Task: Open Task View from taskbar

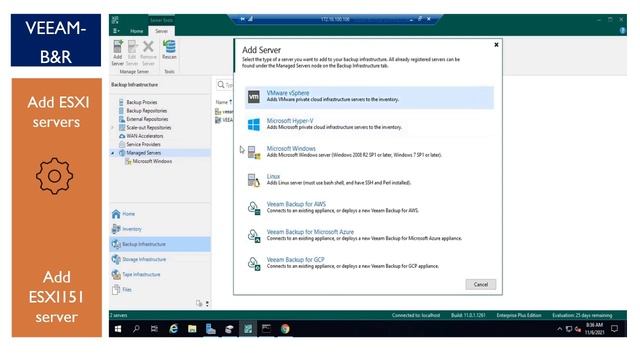Action: point(154,329)
